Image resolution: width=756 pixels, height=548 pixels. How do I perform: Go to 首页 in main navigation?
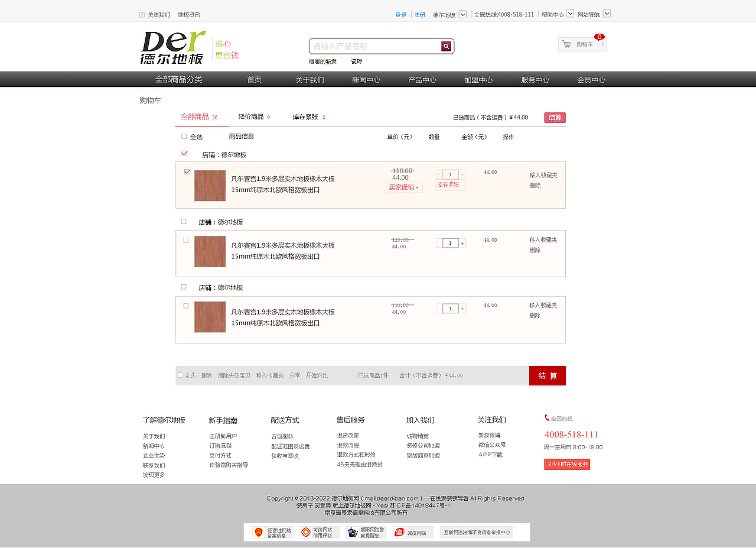[254, 80]
